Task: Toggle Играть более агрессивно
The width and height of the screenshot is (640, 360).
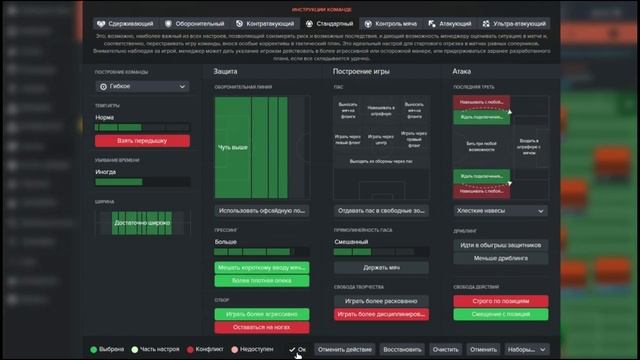Action: point(262,314)
